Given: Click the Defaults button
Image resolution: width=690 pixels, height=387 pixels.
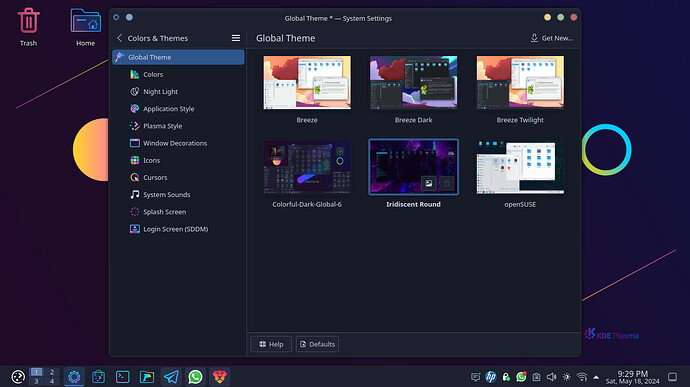Looking at the screenshot, I should click(x=317, y=344).
